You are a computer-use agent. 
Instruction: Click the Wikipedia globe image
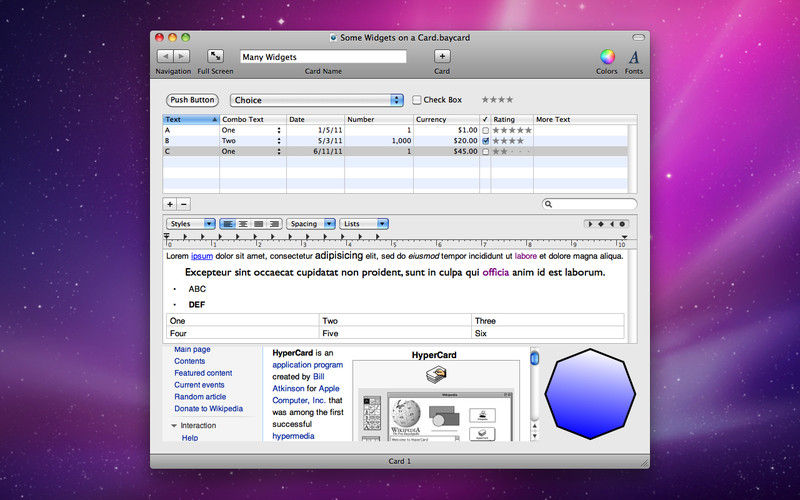pos(406,412)
